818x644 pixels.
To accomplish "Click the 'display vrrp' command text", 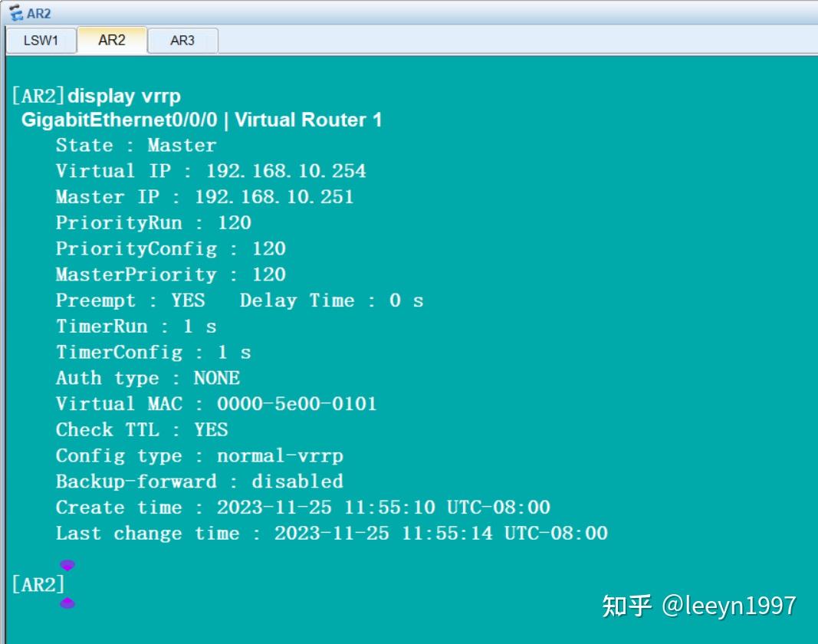I will (x=124, y=96).
